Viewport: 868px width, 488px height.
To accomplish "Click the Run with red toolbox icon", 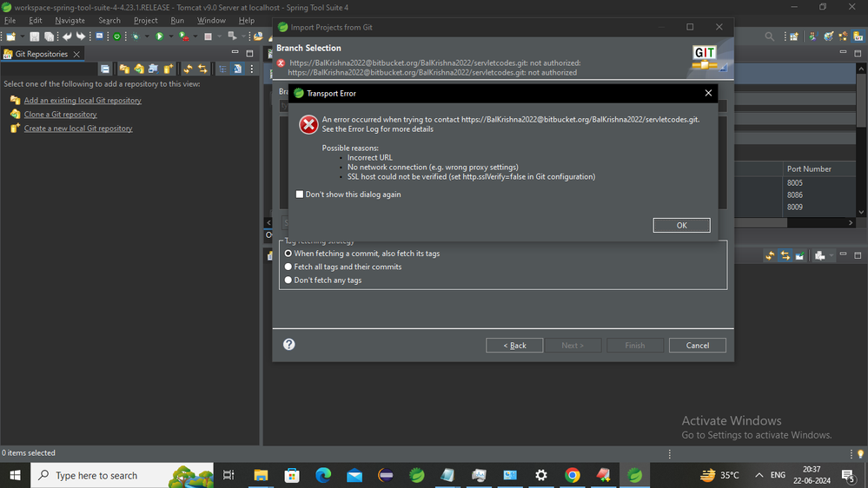I will point(184,36).
